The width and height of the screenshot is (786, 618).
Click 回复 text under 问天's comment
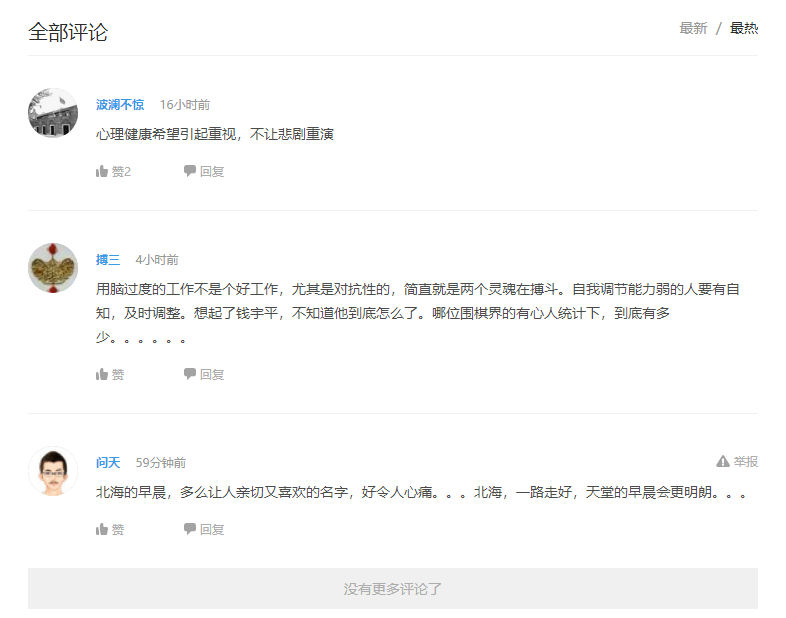212,529
